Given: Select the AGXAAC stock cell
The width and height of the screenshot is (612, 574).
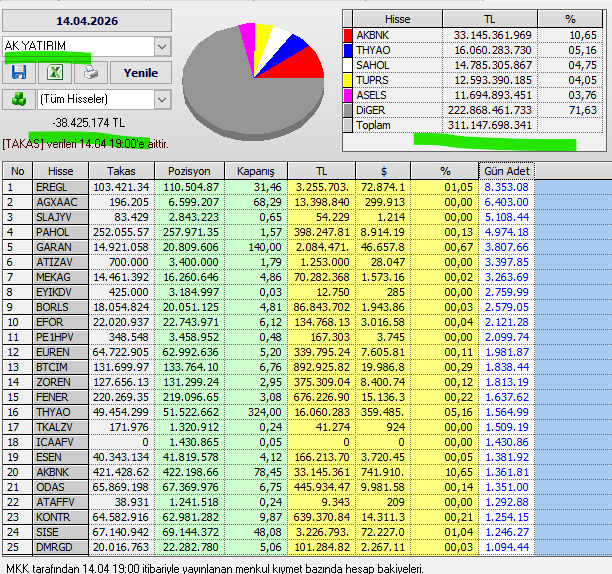Looking at the screenshot, I should [60, 202].
